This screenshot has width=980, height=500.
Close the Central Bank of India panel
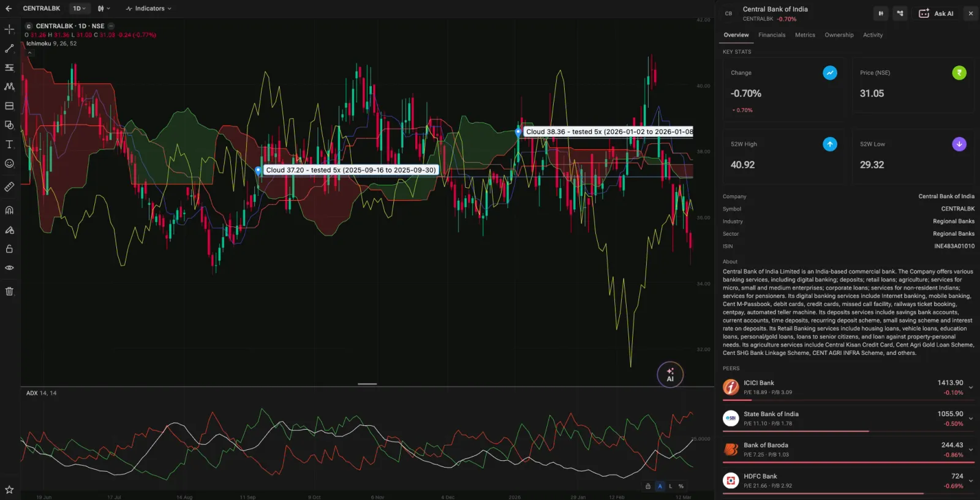(x=971, y=13)
